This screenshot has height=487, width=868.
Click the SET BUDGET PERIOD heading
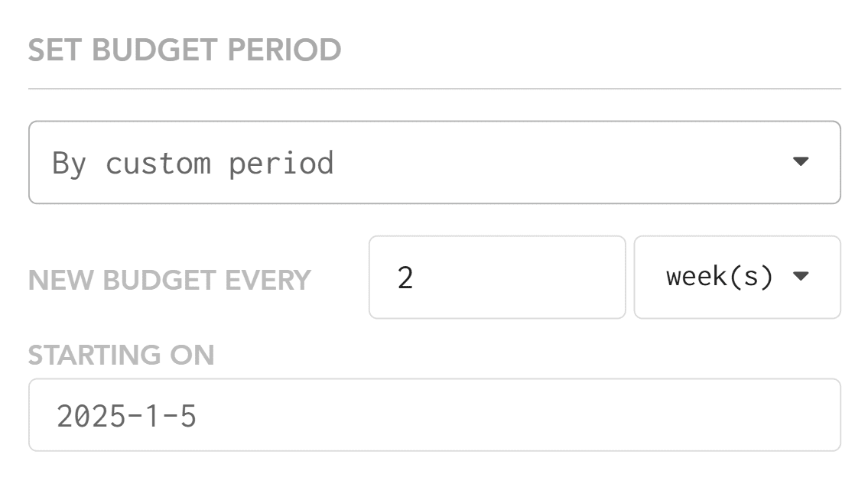click(184, 50)
